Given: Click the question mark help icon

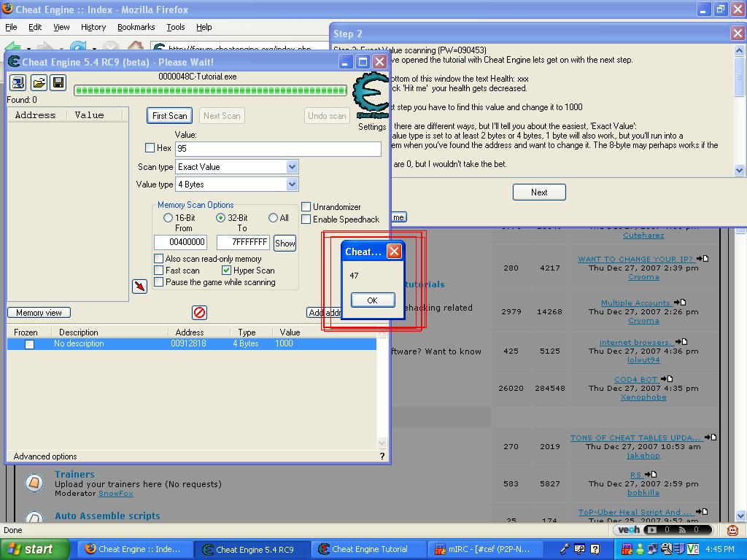Looking at the screenshot, I should [x=382, y=456].
